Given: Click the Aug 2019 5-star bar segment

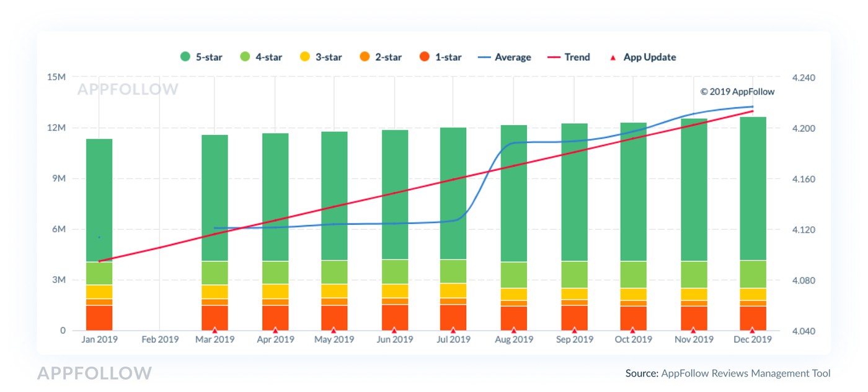Looking at the screenshot, I should (514, 192).
